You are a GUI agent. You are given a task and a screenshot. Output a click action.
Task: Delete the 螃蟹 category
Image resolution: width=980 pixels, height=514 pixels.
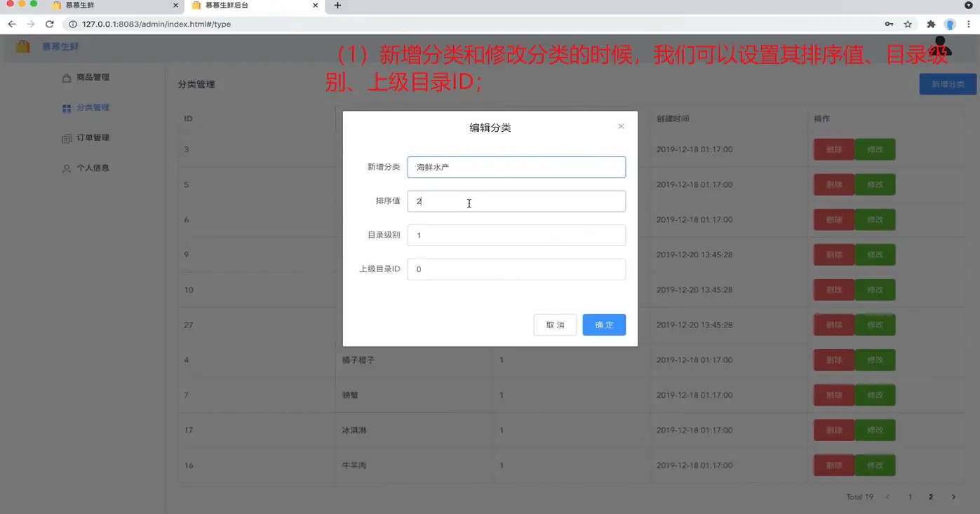[x=834, y=395]
